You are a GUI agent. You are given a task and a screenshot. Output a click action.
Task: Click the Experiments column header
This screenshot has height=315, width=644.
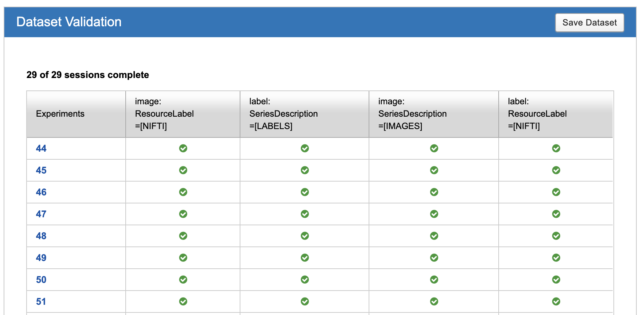click(x=60, y=114)
